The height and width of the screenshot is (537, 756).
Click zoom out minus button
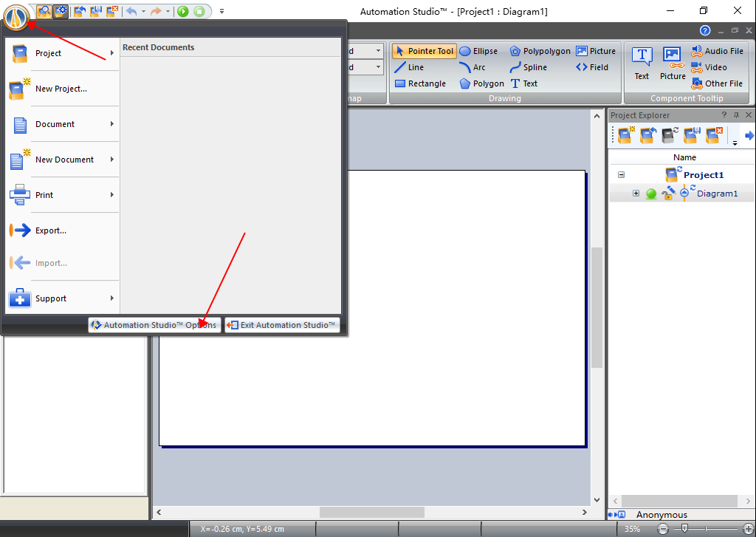[663, 530]
